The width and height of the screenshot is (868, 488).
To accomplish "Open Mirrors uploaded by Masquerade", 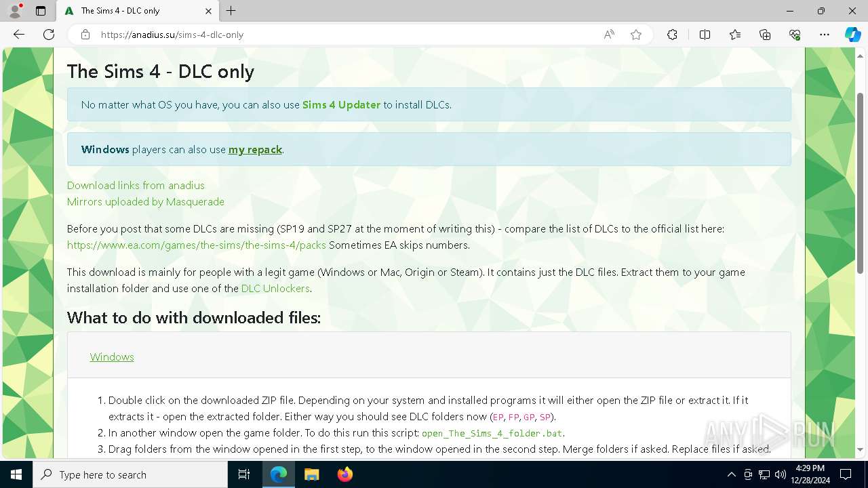I will click(146, 201).
